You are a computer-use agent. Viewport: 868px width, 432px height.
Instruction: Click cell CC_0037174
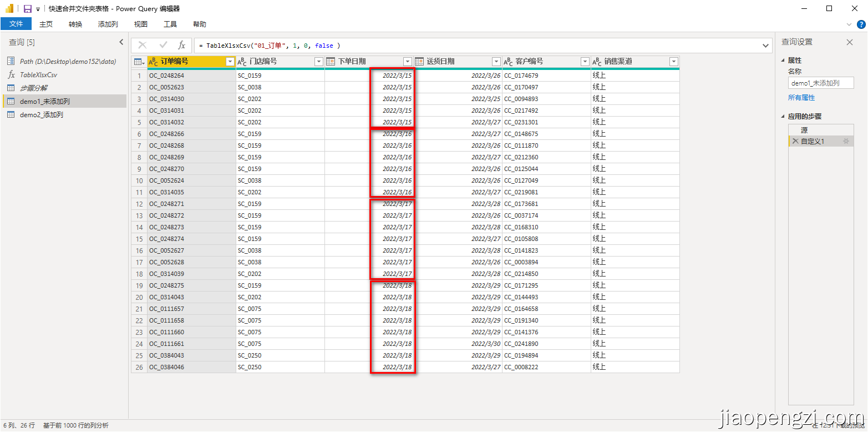tap(546, 215)
